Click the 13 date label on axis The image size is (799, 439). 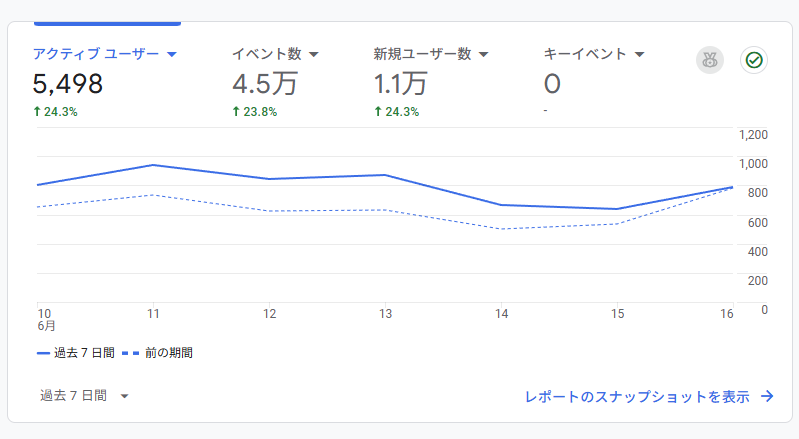(x=385, y=314)
